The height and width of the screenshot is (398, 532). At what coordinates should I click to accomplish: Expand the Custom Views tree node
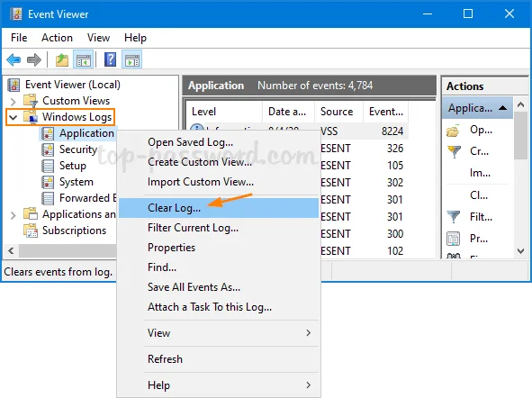coord(13,101)
